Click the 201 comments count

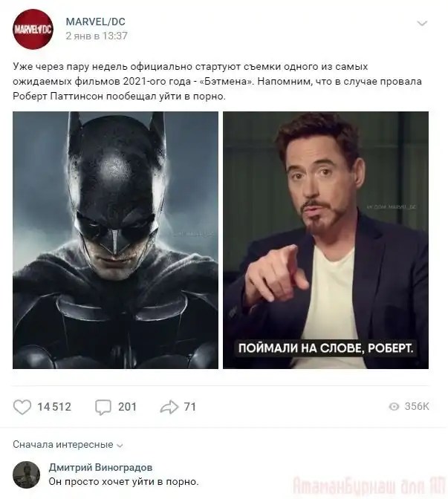click(x=127, y=407)
